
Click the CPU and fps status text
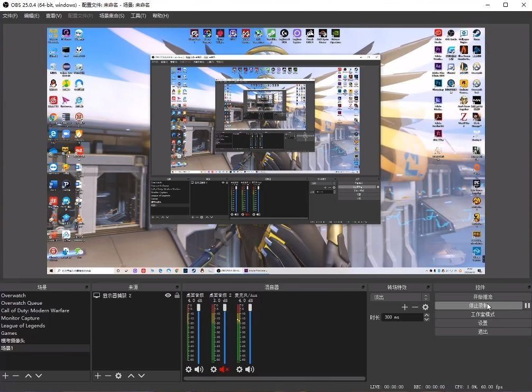point(479,387)
